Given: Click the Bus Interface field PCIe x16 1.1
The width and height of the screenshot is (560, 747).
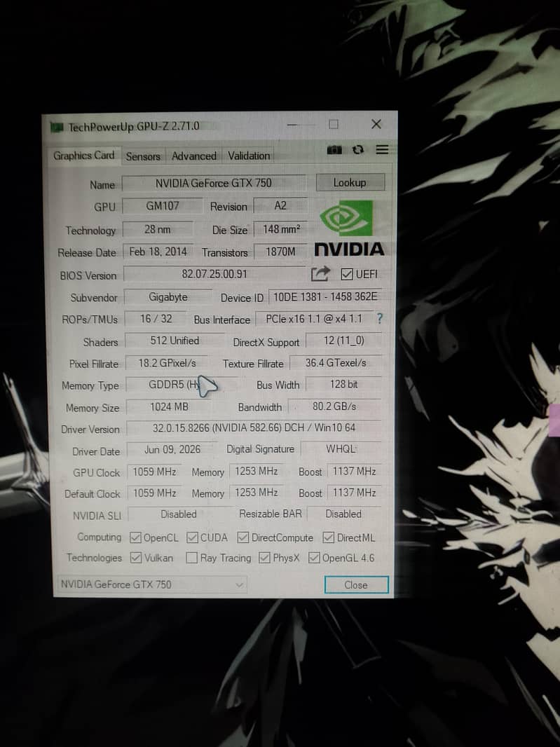Looking at the screenshot, I should (x=313, y=319).
